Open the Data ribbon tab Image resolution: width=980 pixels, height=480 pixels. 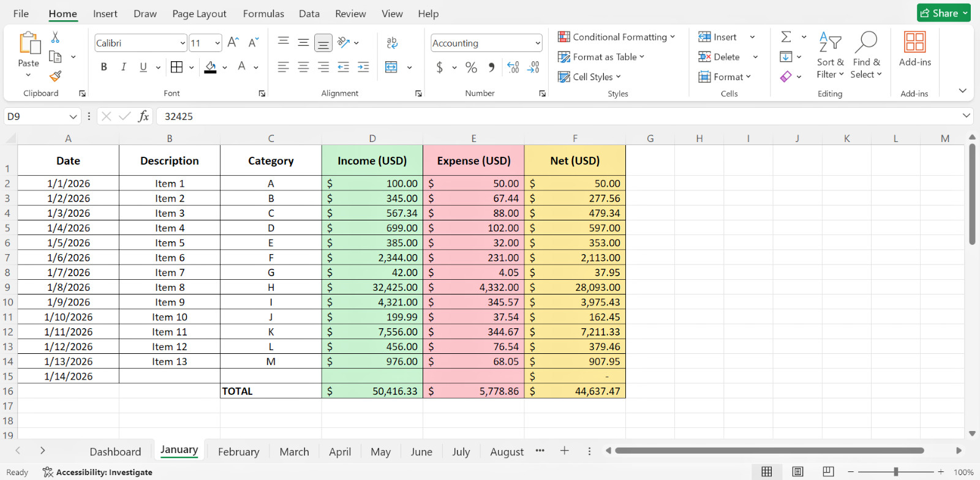[309, 13]
